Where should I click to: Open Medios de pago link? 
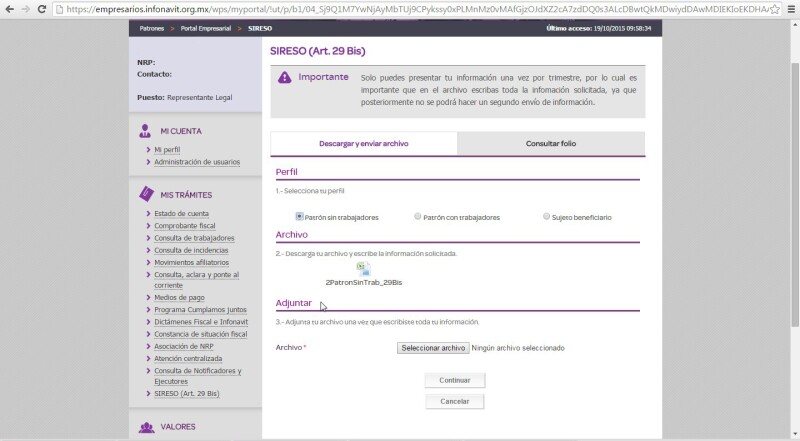pyautogui.click(x=180, y=297)
